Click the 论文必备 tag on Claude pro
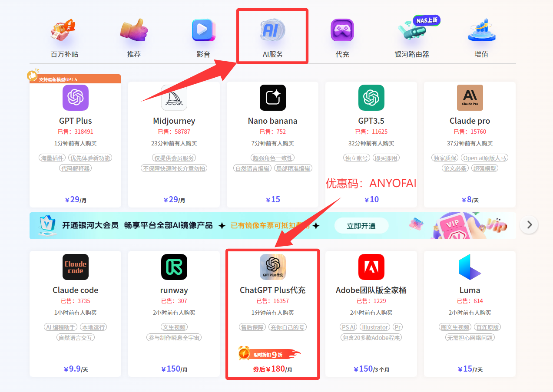 pos(455,168)
